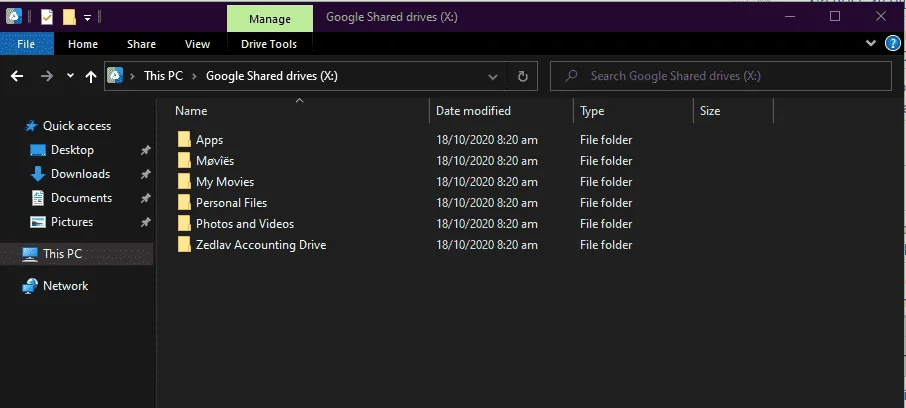Click the Photos and Videos folder name

pyautogui.click(x=245, y=224)
